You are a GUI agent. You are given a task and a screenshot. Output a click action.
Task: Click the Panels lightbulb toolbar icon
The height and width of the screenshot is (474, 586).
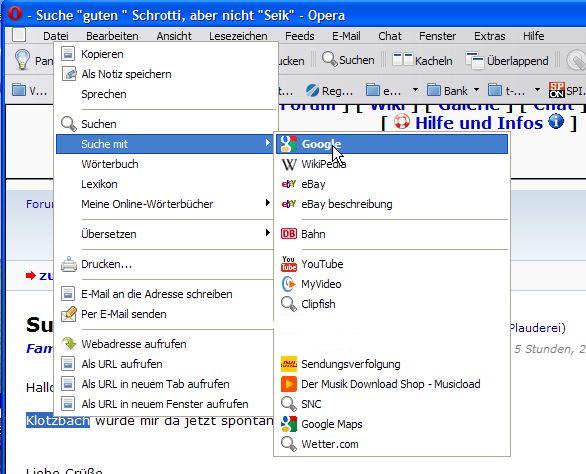22,60
